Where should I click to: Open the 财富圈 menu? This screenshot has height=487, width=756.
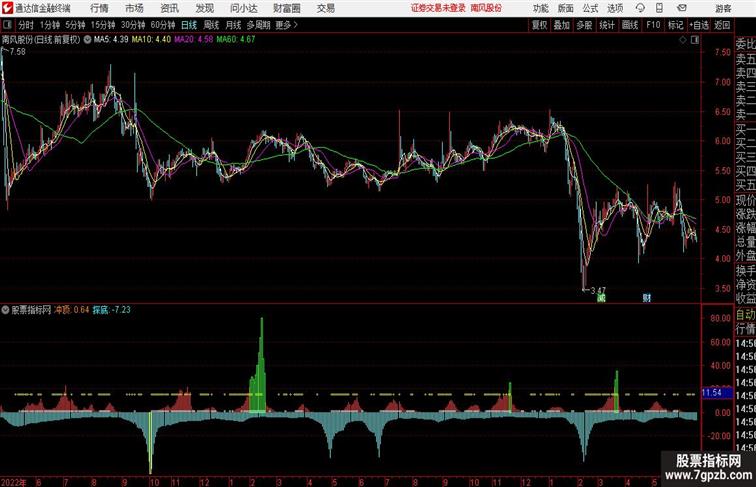point(286,8)
